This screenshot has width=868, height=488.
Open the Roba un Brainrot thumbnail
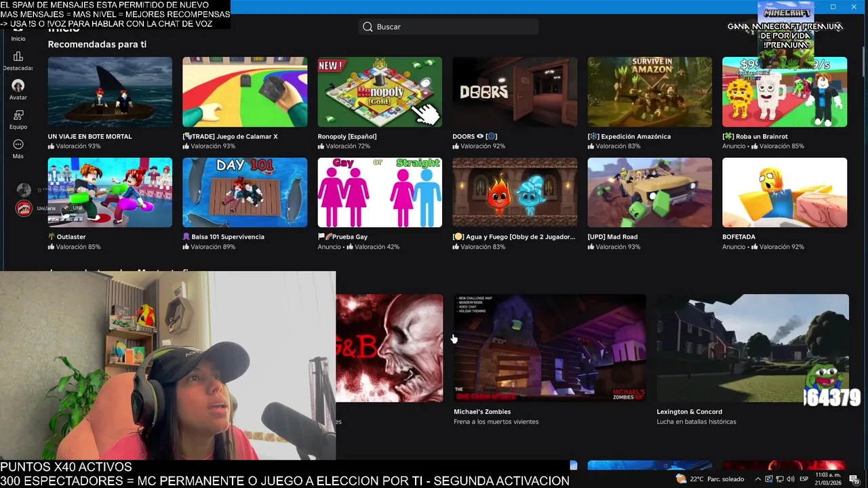click(785, 91)
